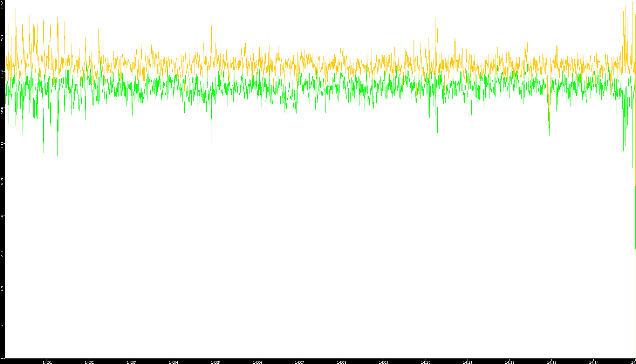Pick the 14:08 time axis label
This screenshot has width=636, height=364.
341,362
